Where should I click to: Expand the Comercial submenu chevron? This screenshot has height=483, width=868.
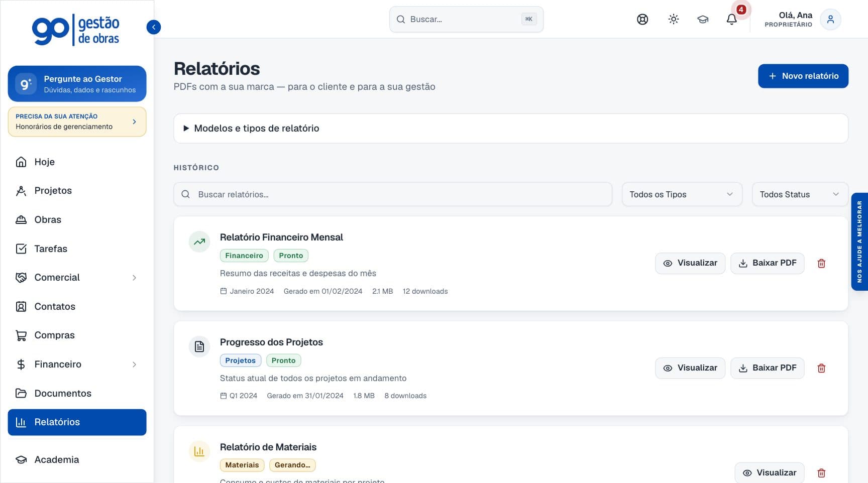tap(134, 278)
